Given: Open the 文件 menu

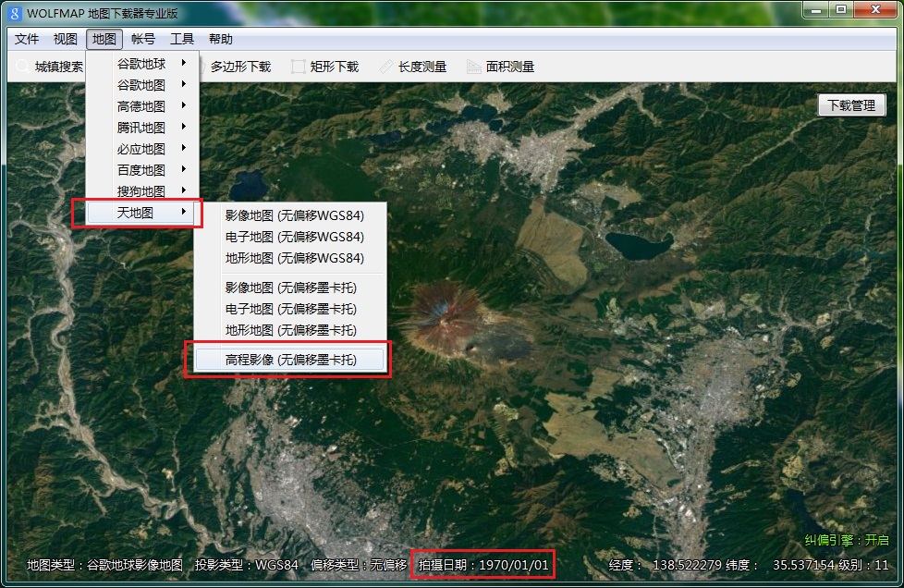Looking at the screenshot, I should point(27,39).
